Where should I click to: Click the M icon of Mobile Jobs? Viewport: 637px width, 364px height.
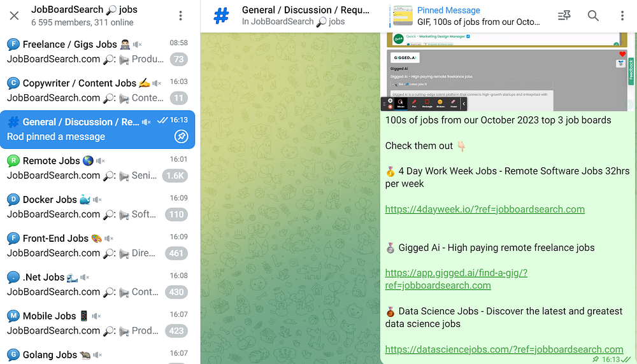13,316
